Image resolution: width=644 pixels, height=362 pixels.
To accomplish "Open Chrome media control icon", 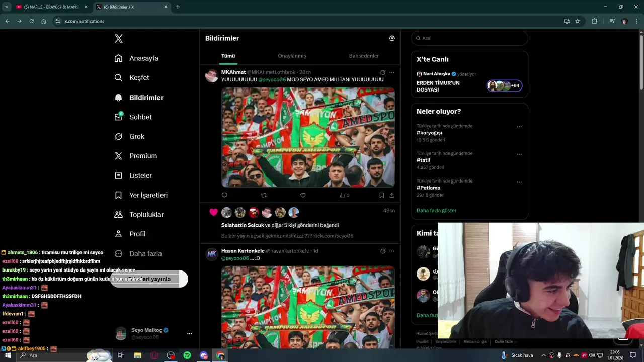I will pyautogui.click(x=612, y=21).
